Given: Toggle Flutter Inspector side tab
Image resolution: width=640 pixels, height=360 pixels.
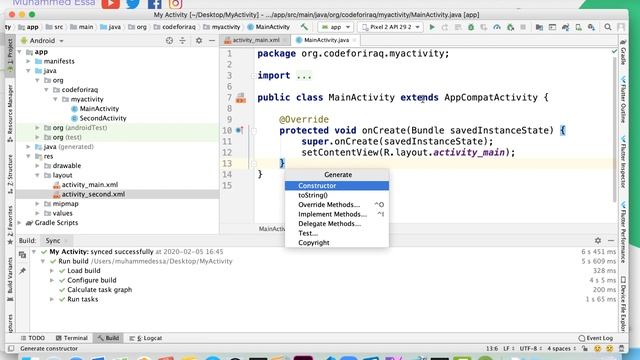Looking at the screenshot, I should (623, 162).
